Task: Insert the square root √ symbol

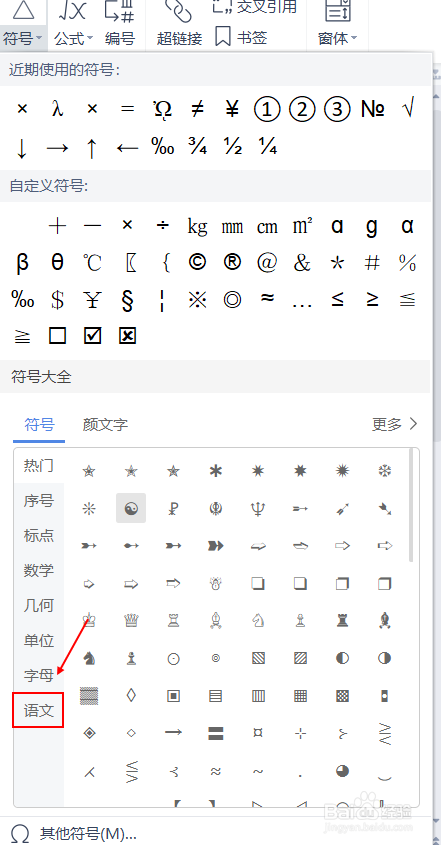Action: [x=408, y=109]
